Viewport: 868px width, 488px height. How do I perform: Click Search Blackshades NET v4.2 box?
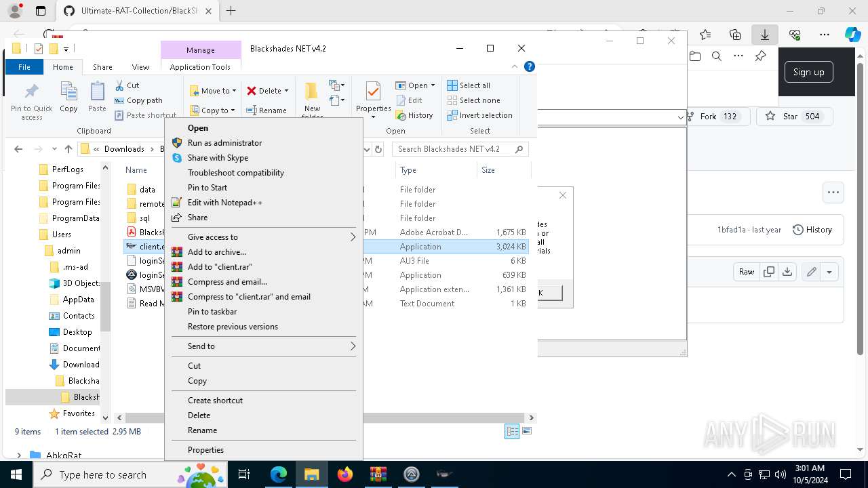pos(460,149)
